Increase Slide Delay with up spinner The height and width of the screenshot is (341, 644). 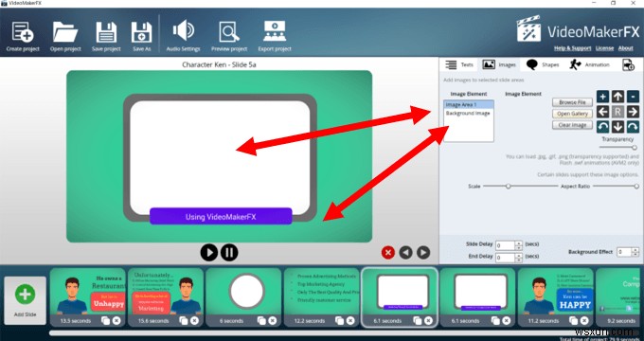click(518, 243)
